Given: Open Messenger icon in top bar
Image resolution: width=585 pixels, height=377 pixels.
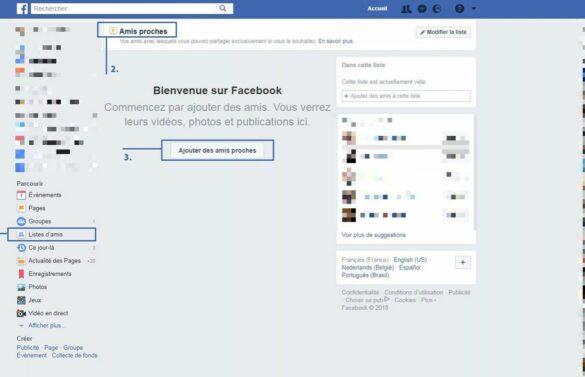Looking at the screenshot, I should click(422, 9).
